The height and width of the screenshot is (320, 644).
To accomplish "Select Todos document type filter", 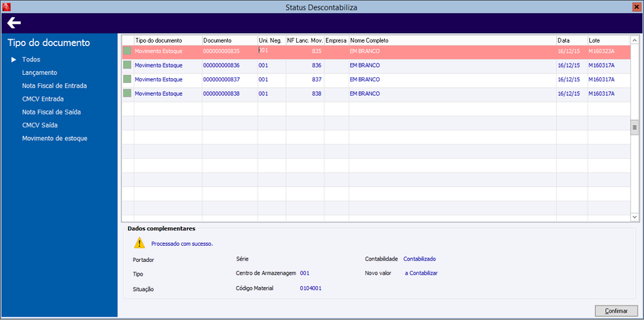I will pyautogui.click(x=31, y=59).
